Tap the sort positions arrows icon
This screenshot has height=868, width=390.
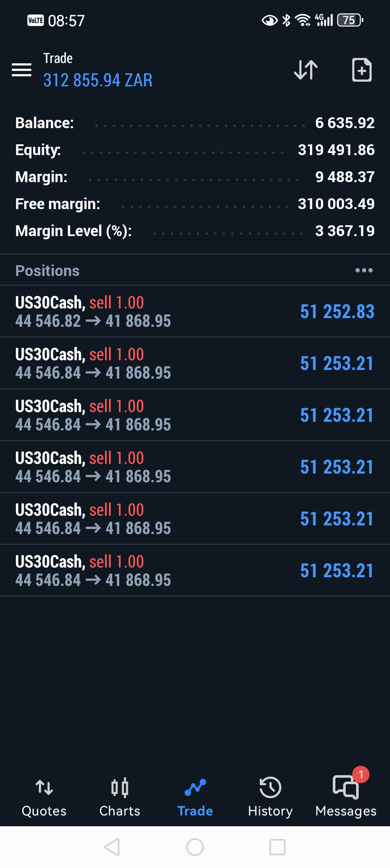point(306,70)
